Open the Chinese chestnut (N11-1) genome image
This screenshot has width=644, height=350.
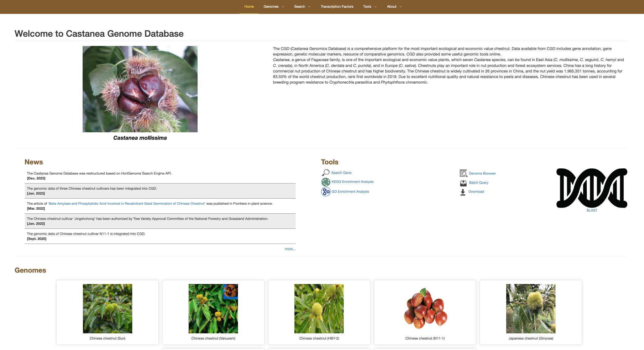425,309
